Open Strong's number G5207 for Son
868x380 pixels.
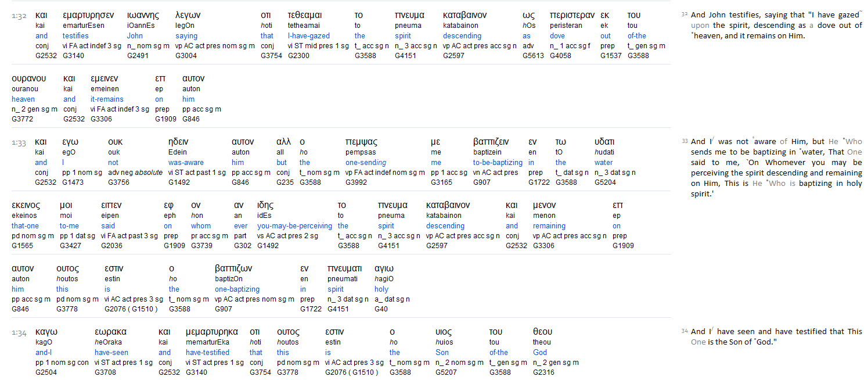[x=446, y=372]
